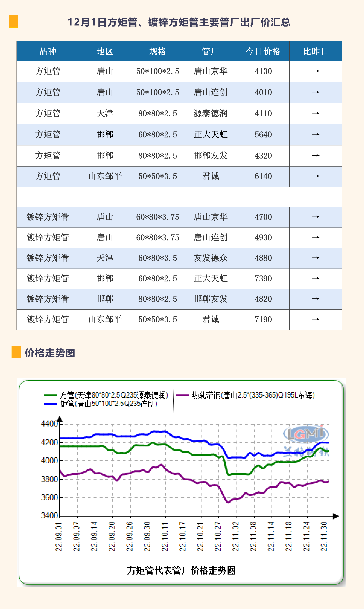Viewport: 364px width, 609px height.
Task: Click the price cell 5640
Action: point(263,135)
